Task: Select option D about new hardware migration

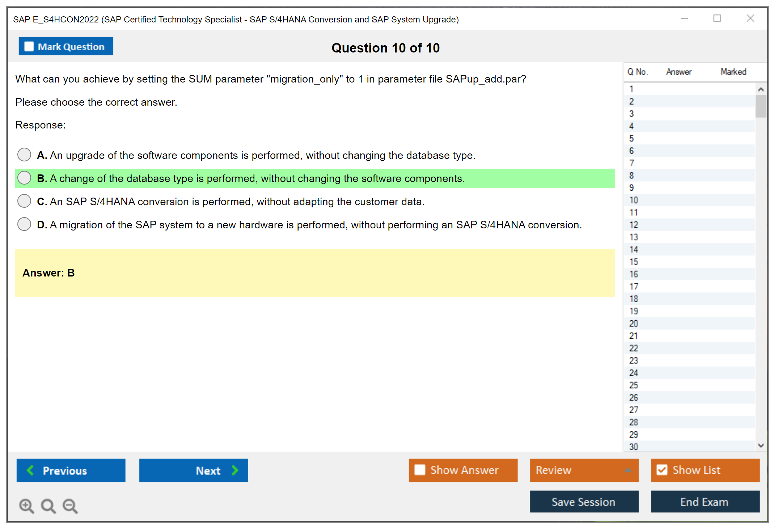Action: point(24,224)
